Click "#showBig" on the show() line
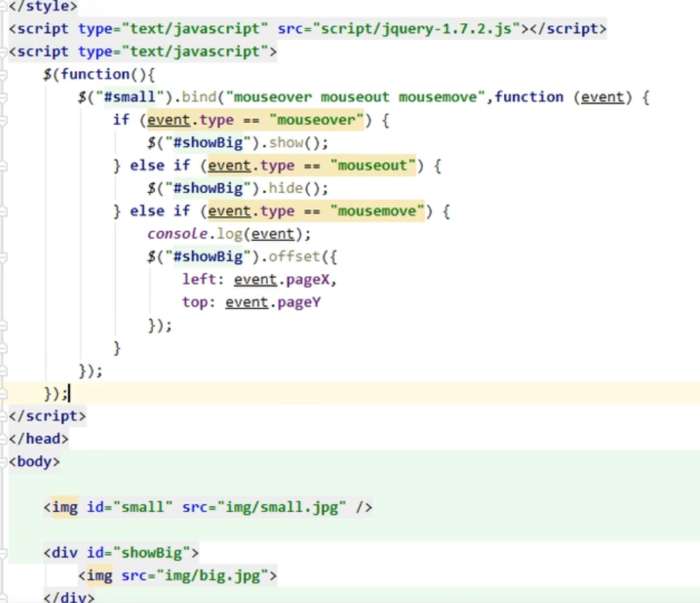The height and width of the screenshot is (603, 700). point(208,143)
